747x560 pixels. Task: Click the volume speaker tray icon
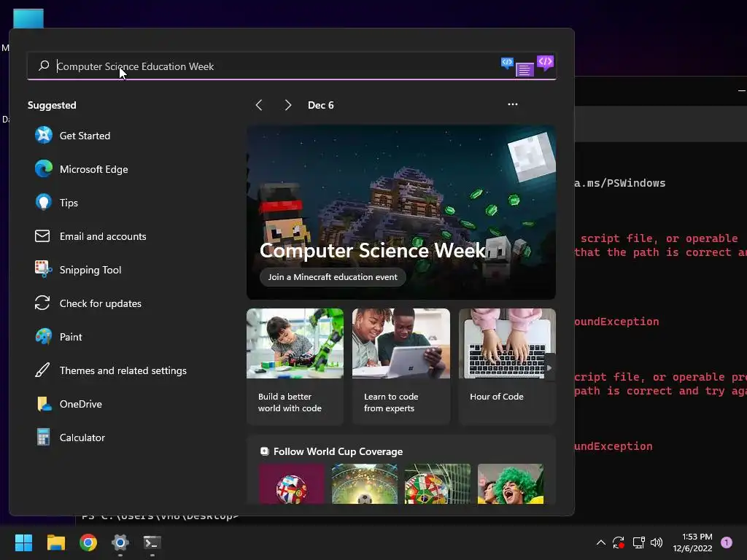(x=657, y=542)
